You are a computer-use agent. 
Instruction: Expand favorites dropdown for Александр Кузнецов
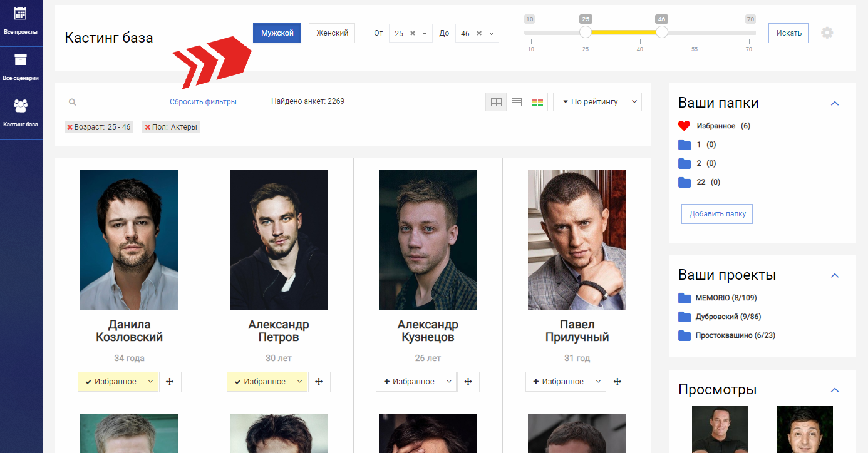click(448, 382)
